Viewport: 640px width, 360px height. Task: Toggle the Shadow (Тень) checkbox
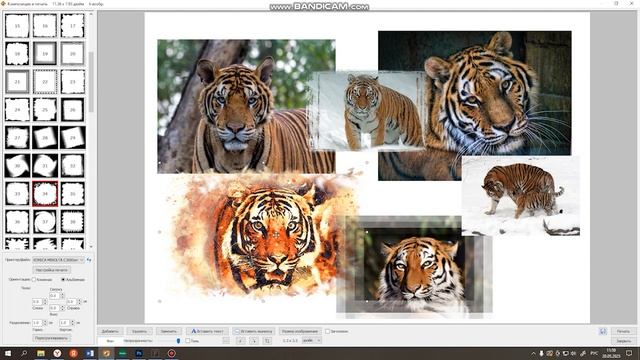pyautogui.click(x=188, y=340)
